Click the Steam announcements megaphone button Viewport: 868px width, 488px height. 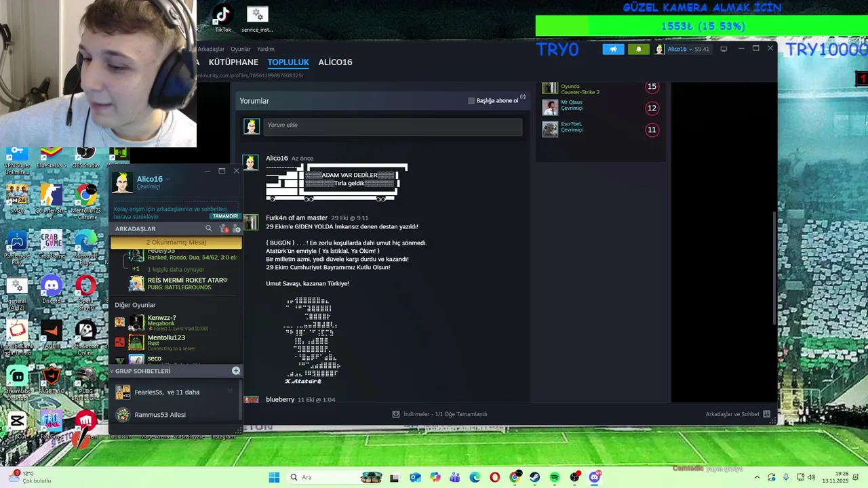[613, 49]
